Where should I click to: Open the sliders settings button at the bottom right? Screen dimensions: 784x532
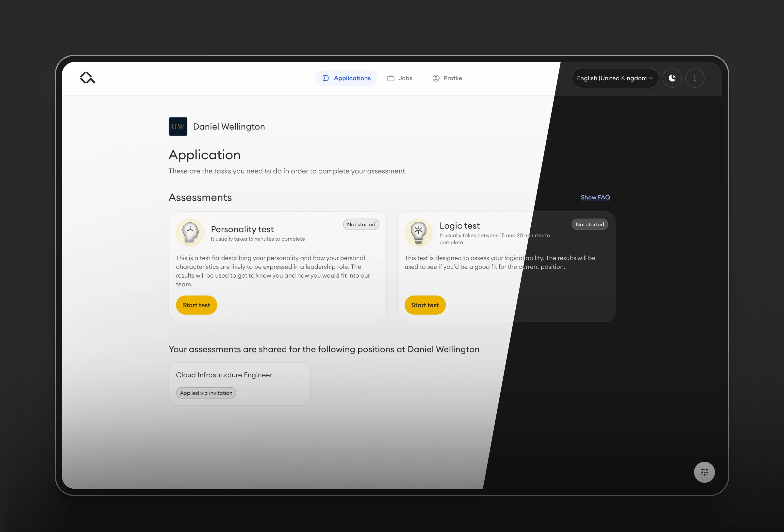pos(704,472)
